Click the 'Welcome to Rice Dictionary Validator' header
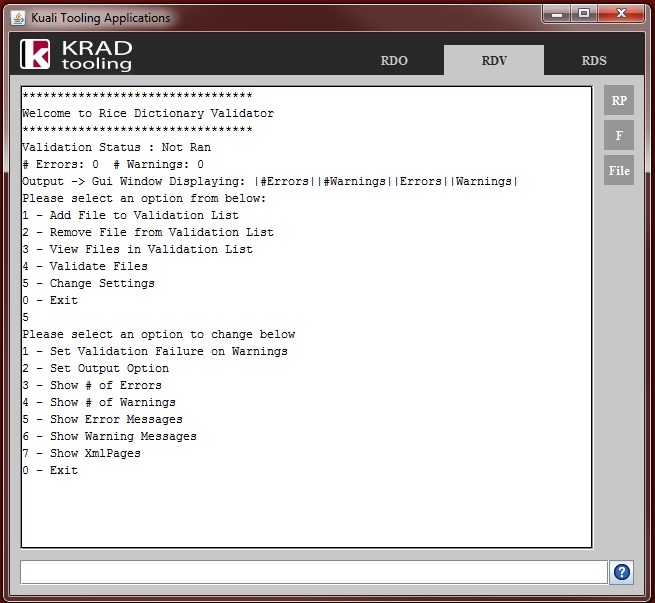This screenshot has height=603, width=655. (x=148, y=113)
